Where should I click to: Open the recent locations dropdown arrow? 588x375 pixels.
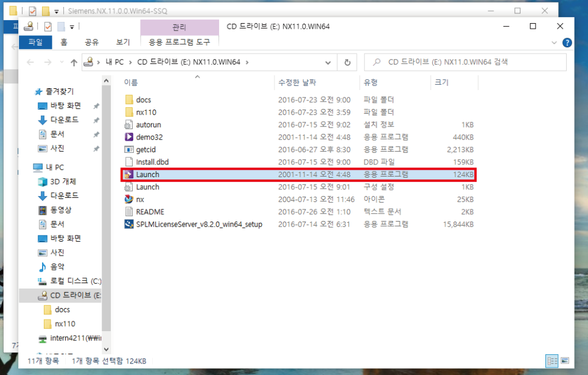point(61,62)
